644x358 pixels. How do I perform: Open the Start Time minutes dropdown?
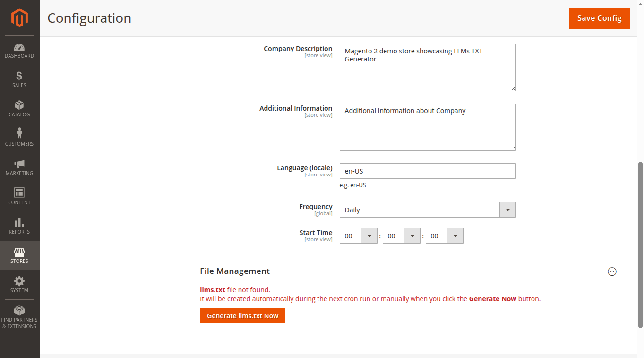[x=401, y=236]
